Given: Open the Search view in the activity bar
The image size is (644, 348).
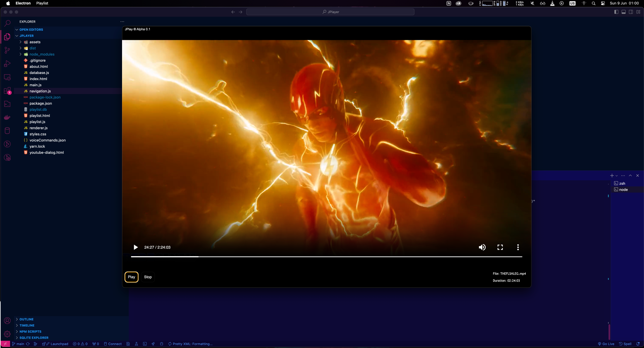Looking at the screenshot, I should pos(7,23).
